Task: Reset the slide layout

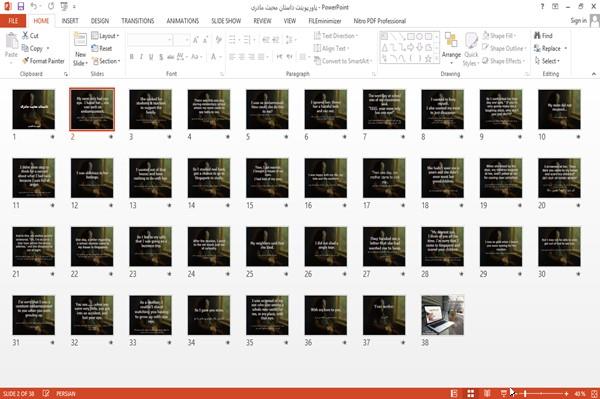Action: [x=102, y=48]
